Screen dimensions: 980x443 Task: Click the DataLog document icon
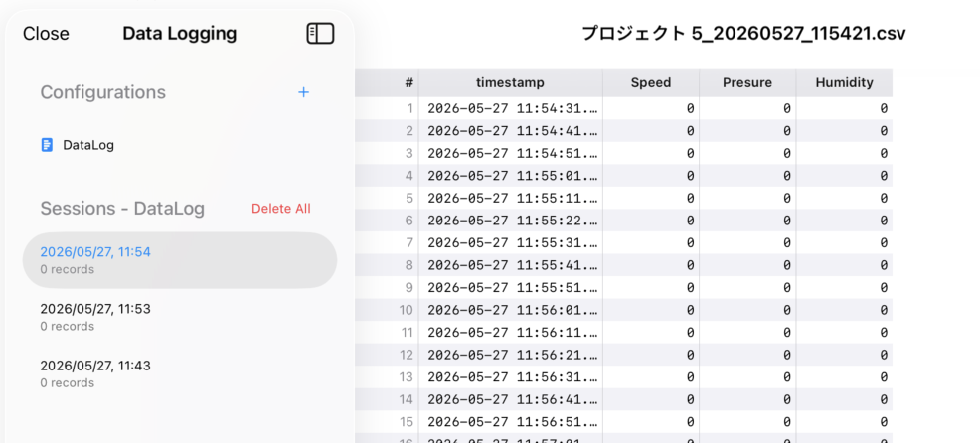tap(47, 145)
